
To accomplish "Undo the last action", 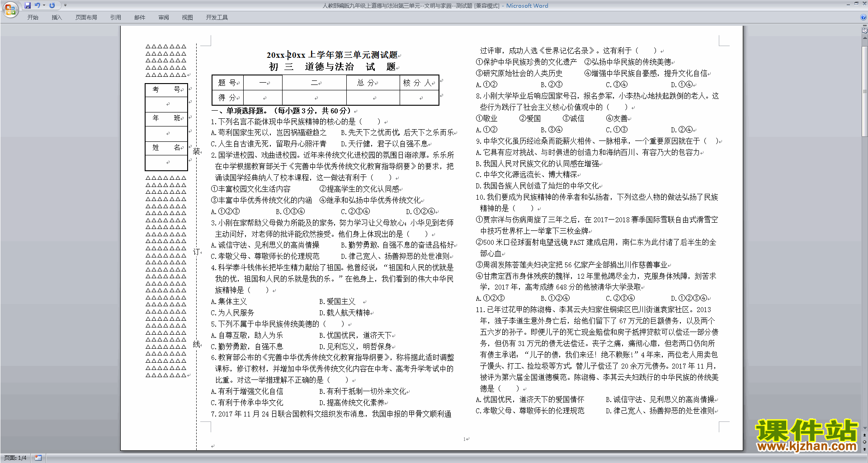I will pyautogui.click(x=37, y=5).
